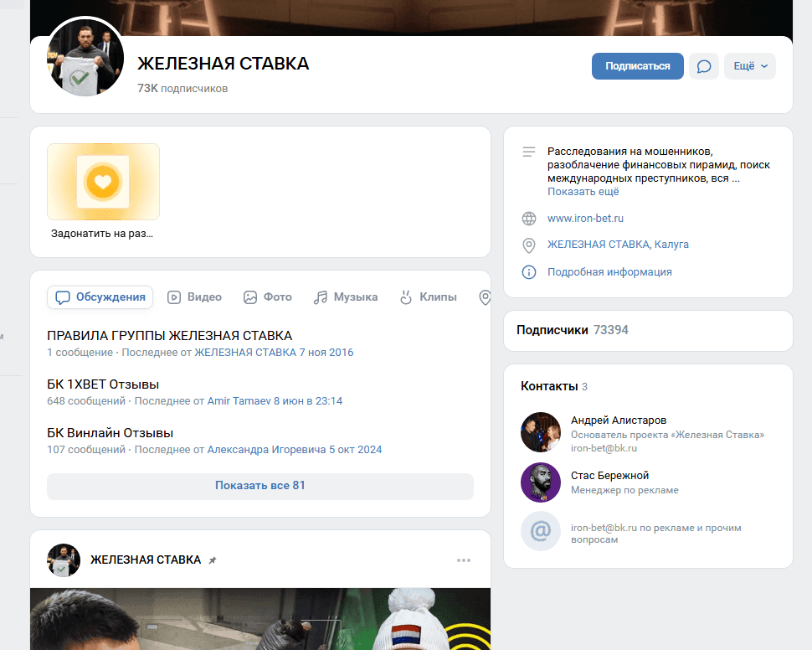Click the location pin icon near Калуга
The height and width of the screenshot is (650, 812).
click(529, 245)
